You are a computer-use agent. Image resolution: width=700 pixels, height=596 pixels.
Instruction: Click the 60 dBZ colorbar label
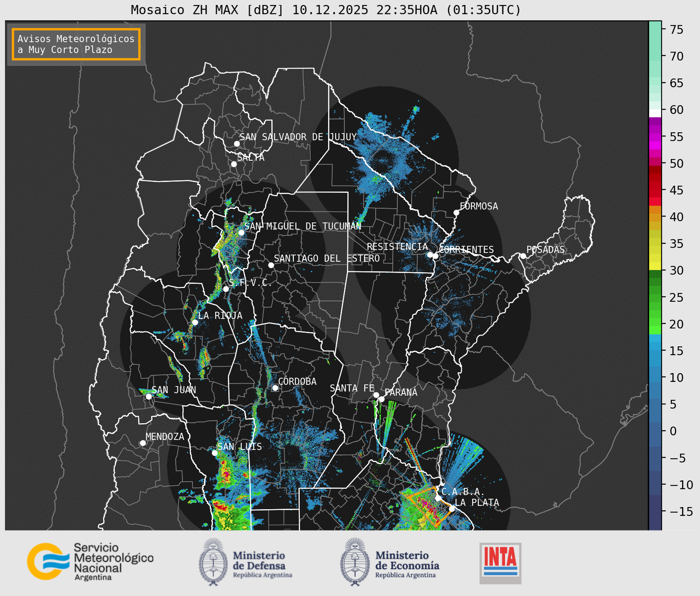677,110
